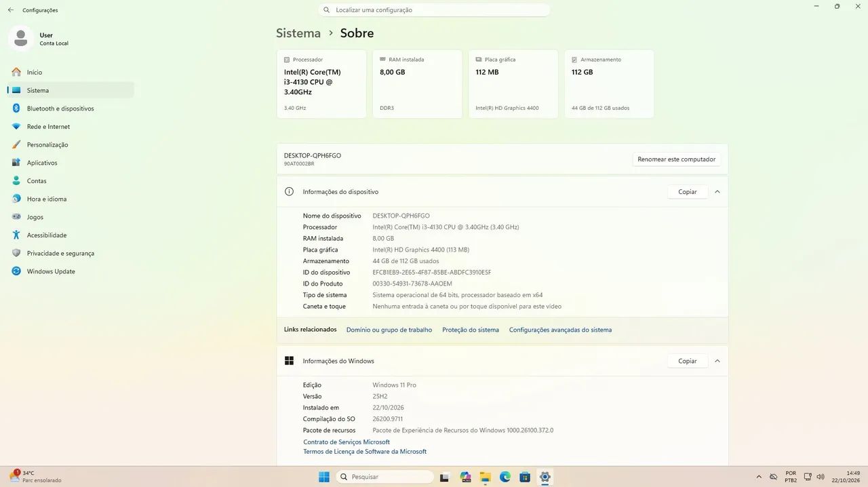Click Renomear este computador button

point(676,159)
